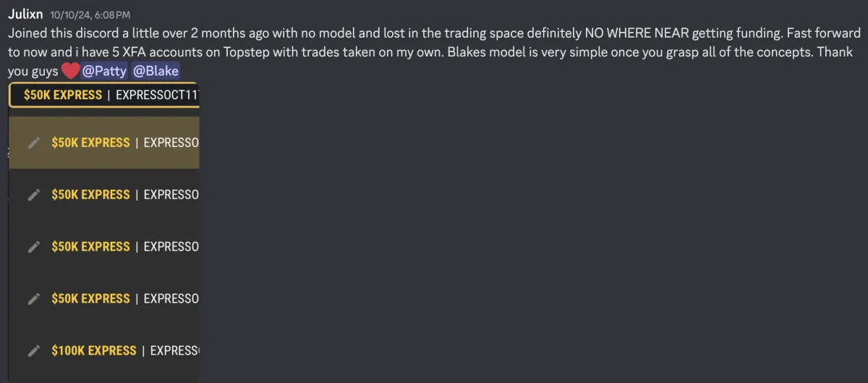Select the $100K EXPRESS account entry

pyautogui.click(x=103, y=350)
